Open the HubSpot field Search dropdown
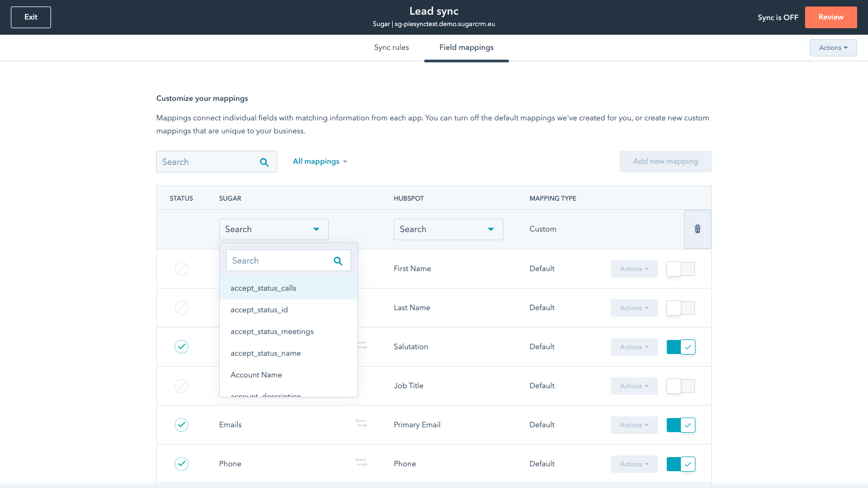868x488 pixels. (448, 229)
